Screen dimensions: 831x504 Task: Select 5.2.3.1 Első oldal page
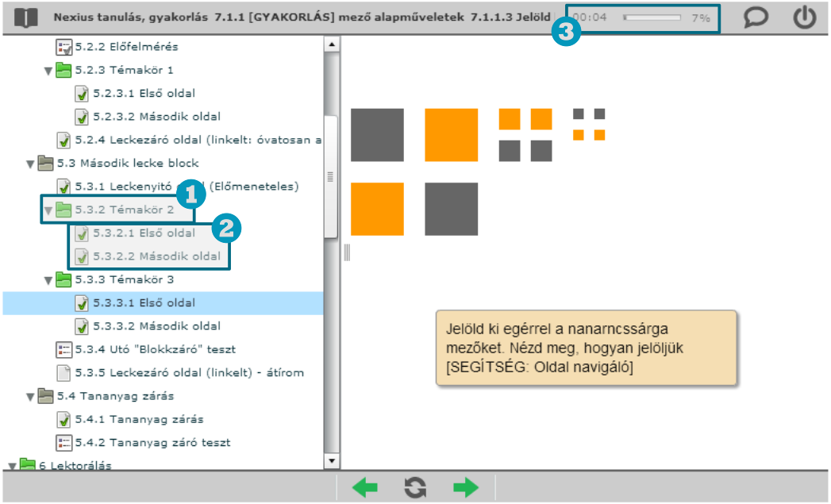pyautogui.click(x=143, y=94)
